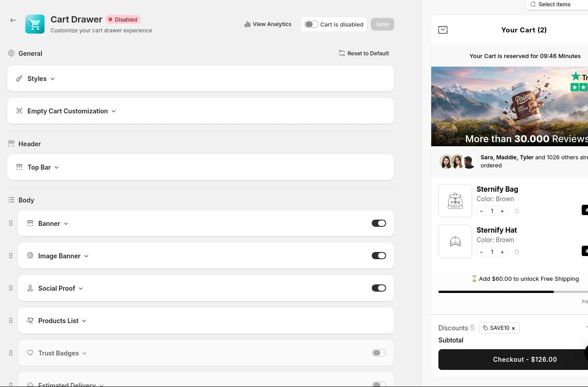Click the Sternify Hat product thumbnail
The height and width of the screenshot is (387, 588).
pos(455,242)
